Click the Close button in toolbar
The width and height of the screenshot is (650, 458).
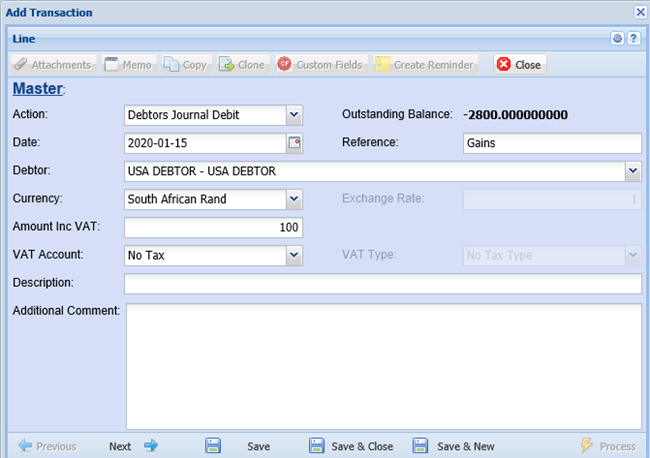point(519,64)
